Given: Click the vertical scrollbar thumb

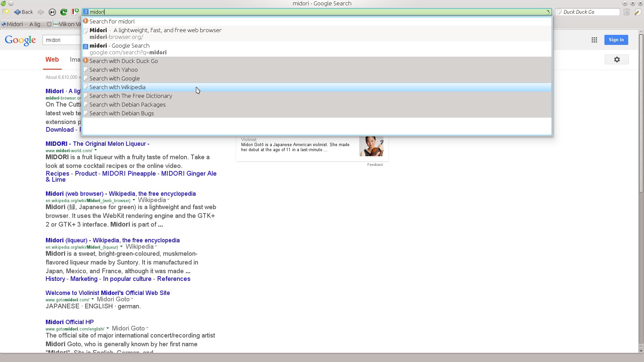Looking at the screenshot, I should click(x=641, y=113).
